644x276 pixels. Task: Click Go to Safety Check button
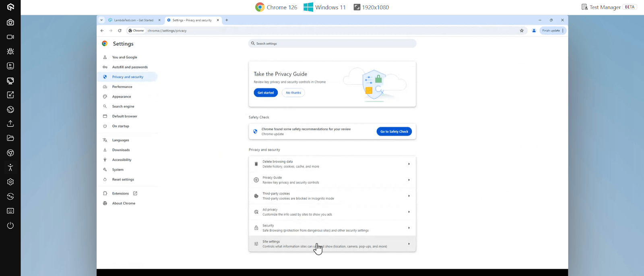(x=394, y=131)
